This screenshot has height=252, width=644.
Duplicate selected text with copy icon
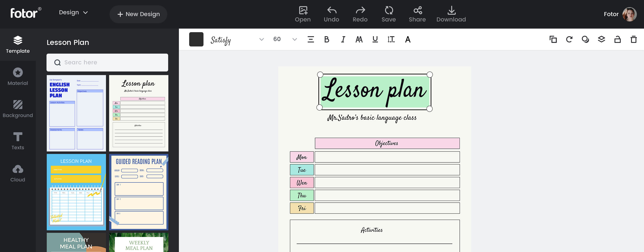tap(553, 40)
